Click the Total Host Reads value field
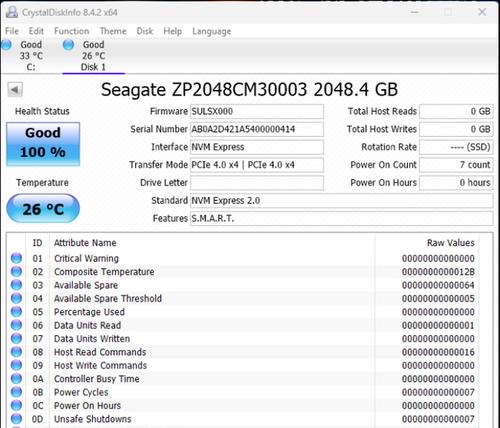The width and height of the screenshot is (500, 428). pos(456,111)
